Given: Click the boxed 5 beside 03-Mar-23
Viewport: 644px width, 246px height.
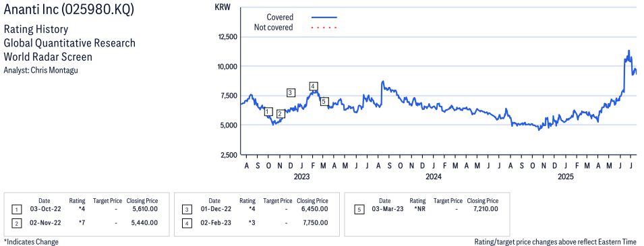Looking at the screenshot, I should [359, 210].
